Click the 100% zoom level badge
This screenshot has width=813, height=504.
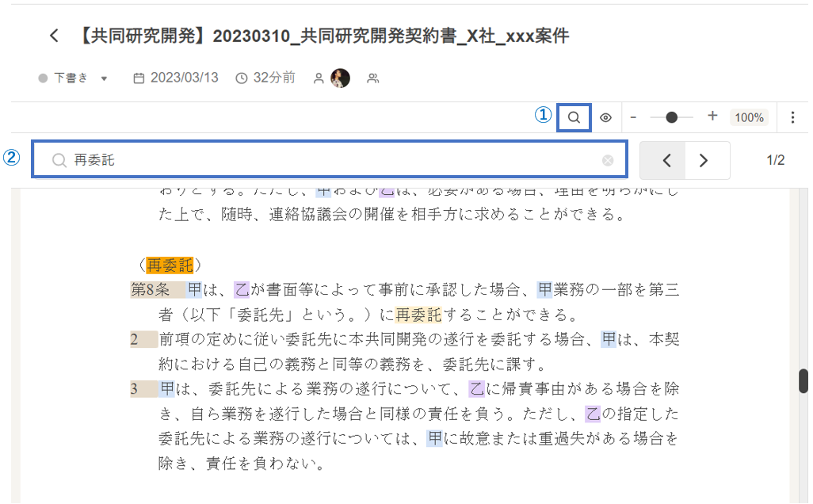point(749,117)
